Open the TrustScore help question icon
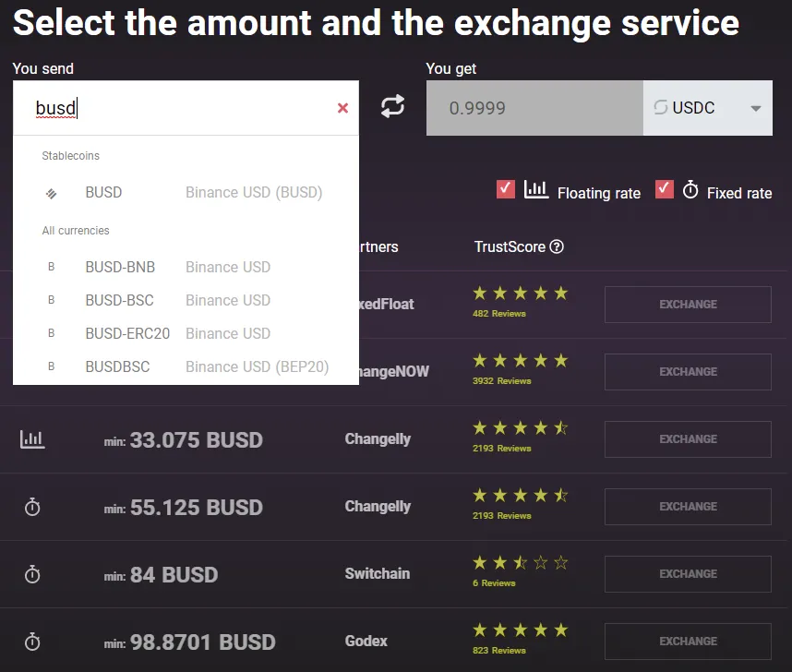 (x=557, y=247)
